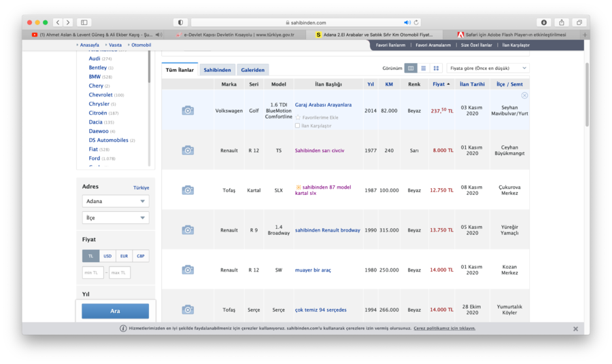Sort by İlan Tarihi column header
The width and height of the screenshot is (612, 364).
point(473,84)
